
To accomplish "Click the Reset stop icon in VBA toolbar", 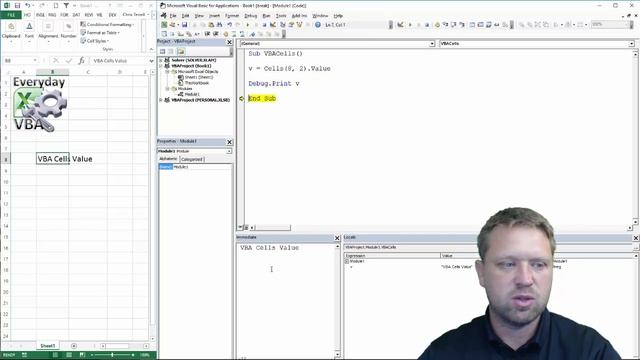I will click(264, 25).
